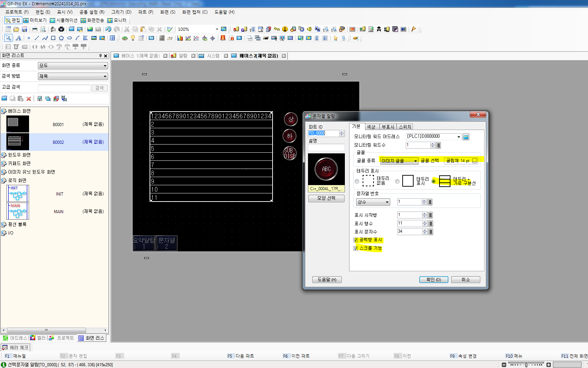Select the Table drawing tool
This screenshot has height=368, width=588.
tap(112, 38)
